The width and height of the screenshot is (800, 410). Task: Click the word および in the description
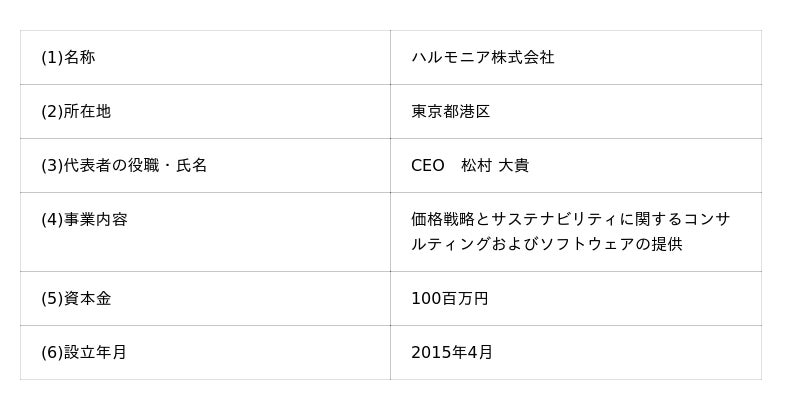[515, 244]
